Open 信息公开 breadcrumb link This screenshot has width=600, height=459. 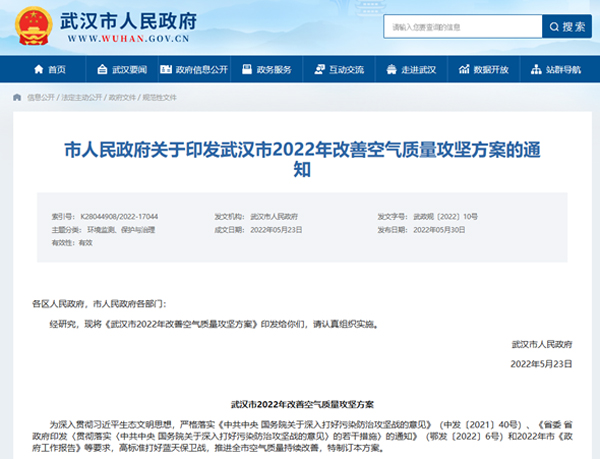point(41,98)
